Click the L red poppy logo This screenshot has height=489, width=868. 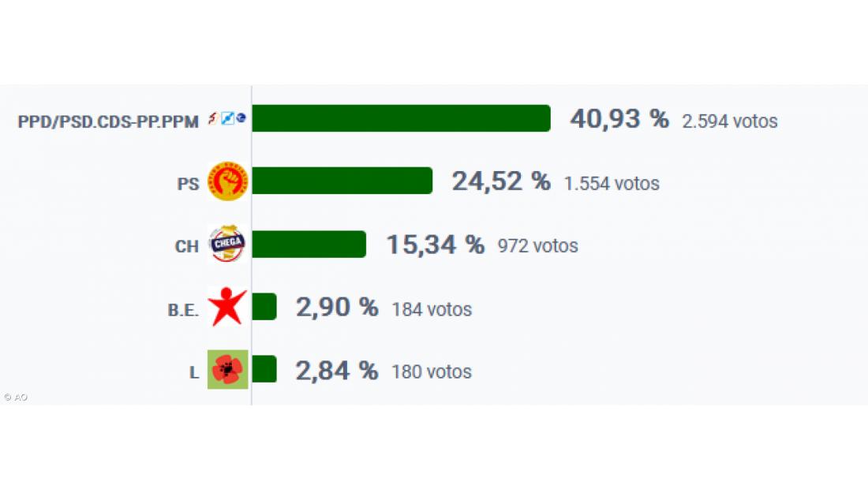click(x=227, y=370)
